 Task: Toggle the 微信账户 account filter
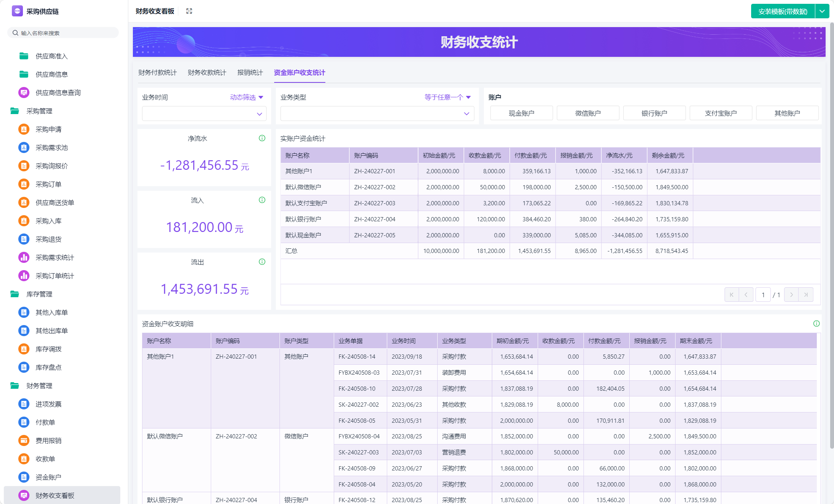588,113
